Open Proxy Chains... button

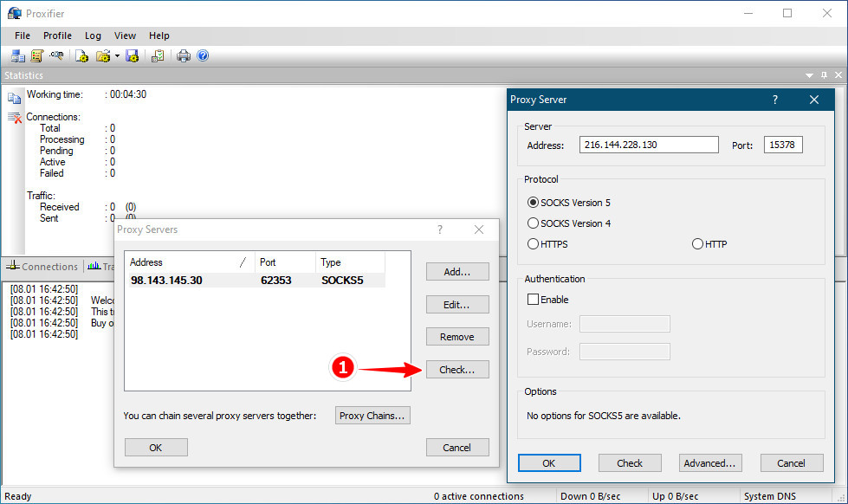pos(372,416)
